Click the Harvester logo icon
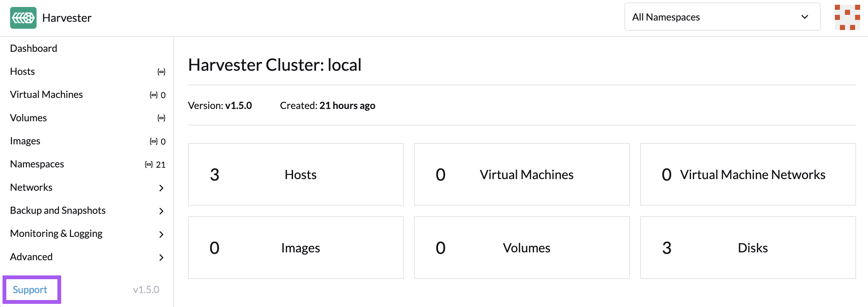The image size is (868, 307). click(x=23, y=18)
